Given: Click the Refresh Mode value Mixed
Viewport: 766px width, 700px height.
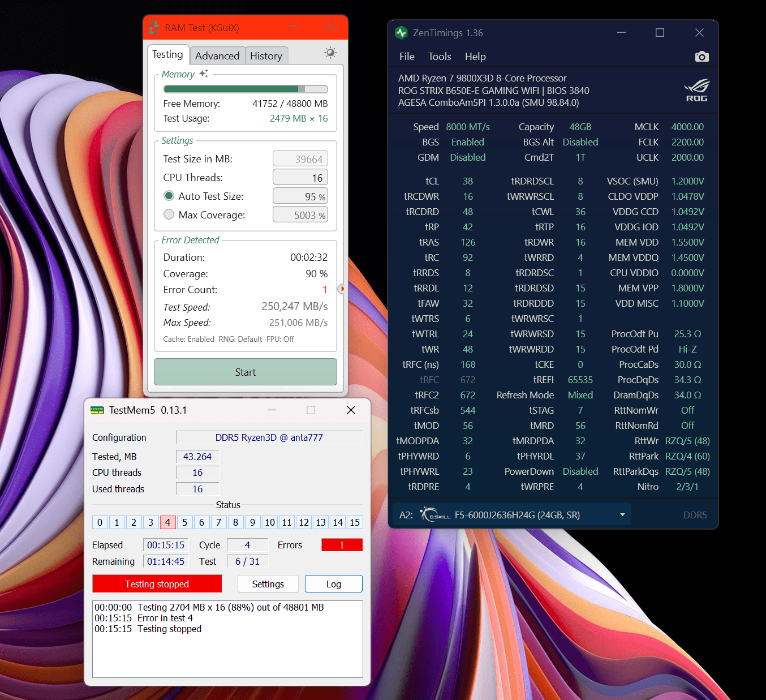Looking at the screenshot, I should (580, 395).
